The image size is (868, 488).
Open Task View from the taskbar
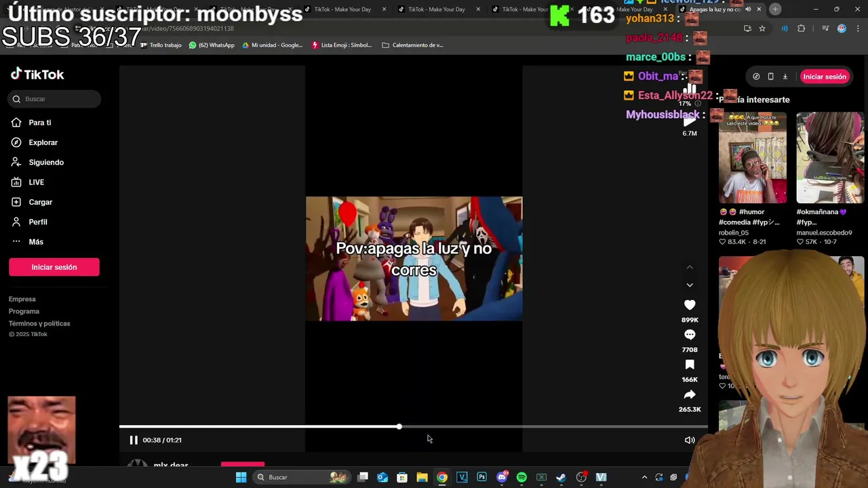coord(363,477)
